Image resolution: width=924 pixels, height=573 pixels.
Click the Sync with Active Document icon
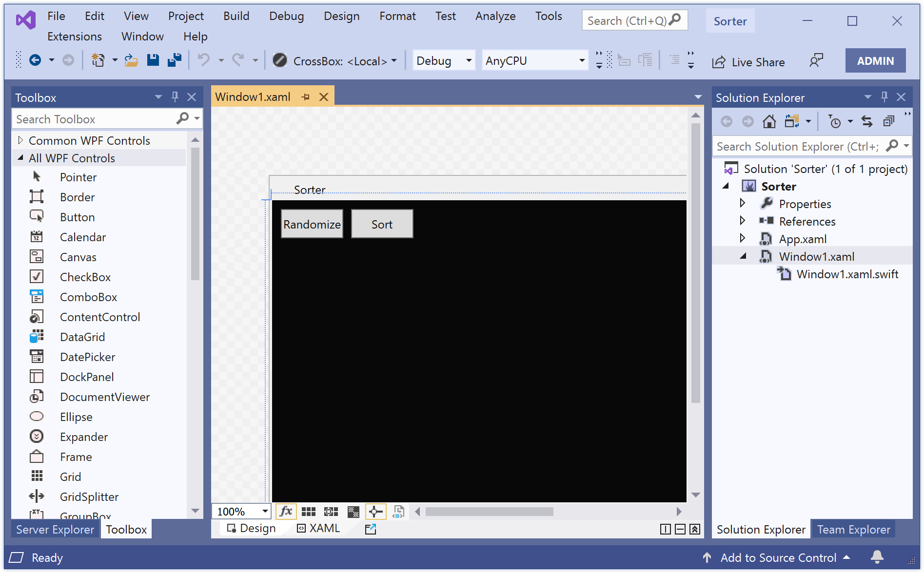[867, 121]
